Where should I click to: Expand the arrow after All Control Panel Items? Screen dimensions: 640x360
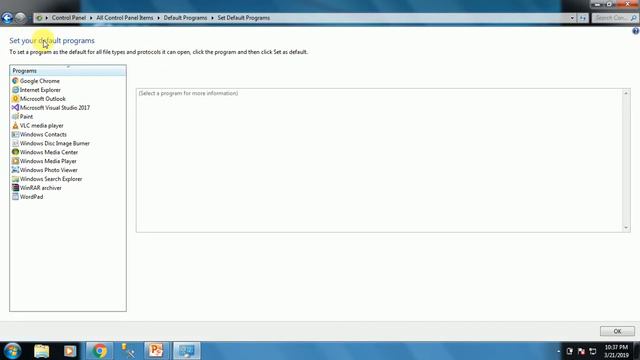tap(158, 18)
